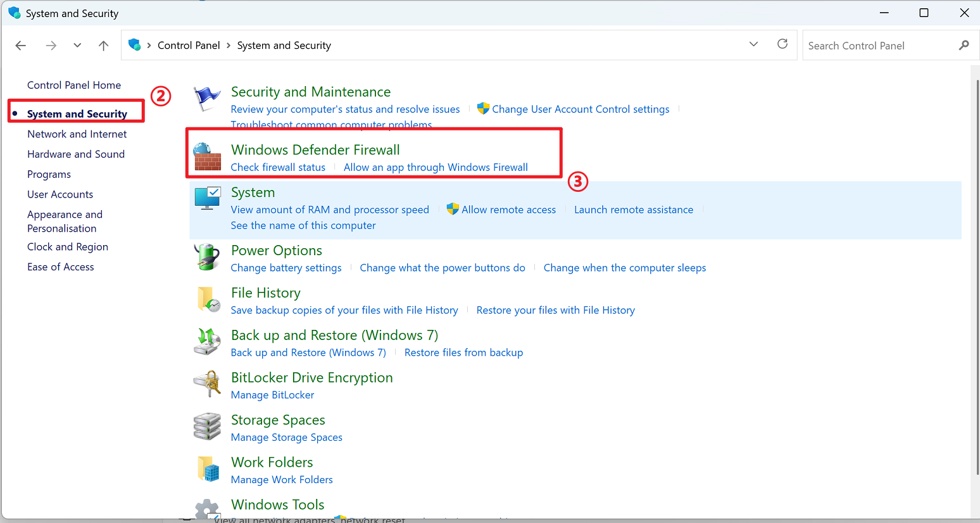Click the Security and Maintenance flag icon
Screen dimensions: 980x523
[207, 99]
